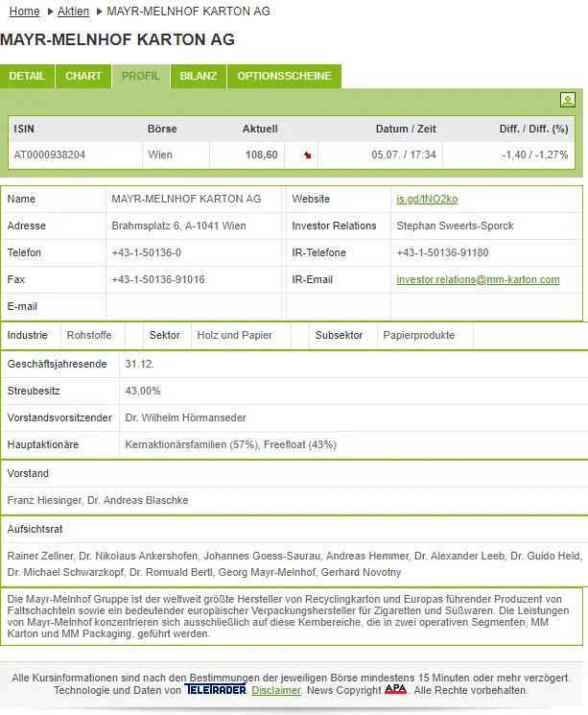The image size is (588, 715).
Task: Click the red down-trend arrow icon
Action: point(308,155)
